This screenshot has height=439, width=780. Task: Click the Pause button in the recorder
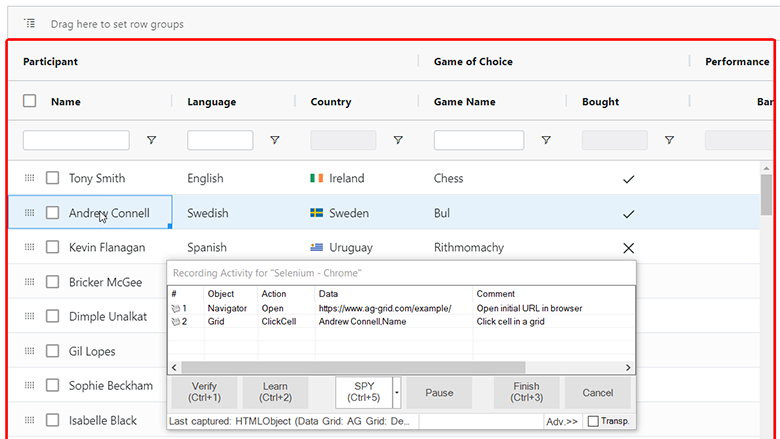point(439,392)
